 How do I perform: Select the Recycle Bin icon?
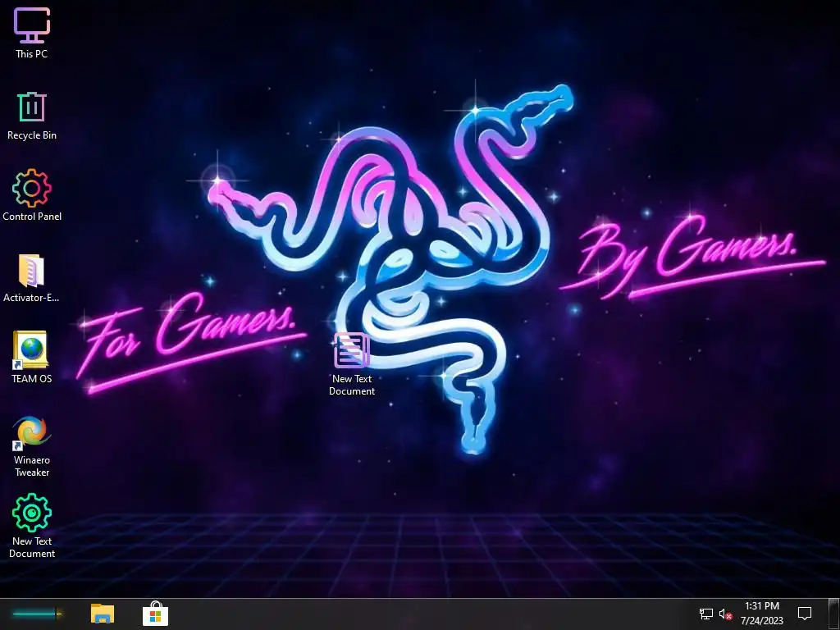(x=32, y=107)
